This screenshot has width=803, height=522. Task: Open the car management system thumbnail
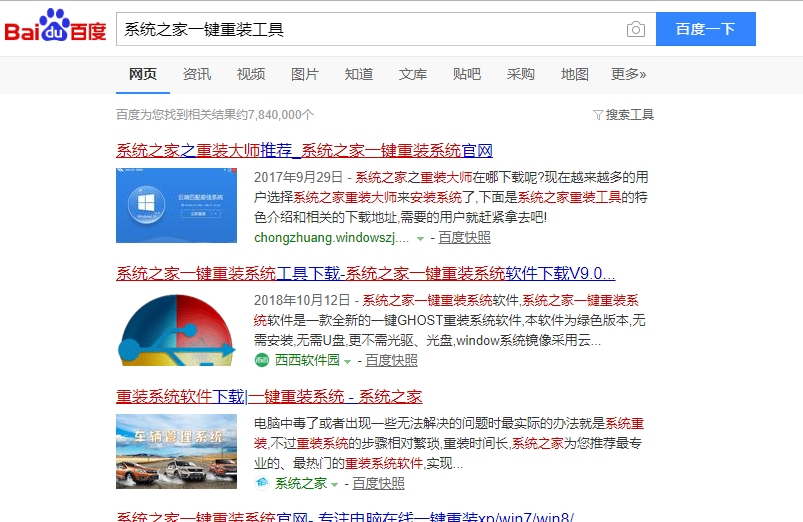click(x=176, y=451)
